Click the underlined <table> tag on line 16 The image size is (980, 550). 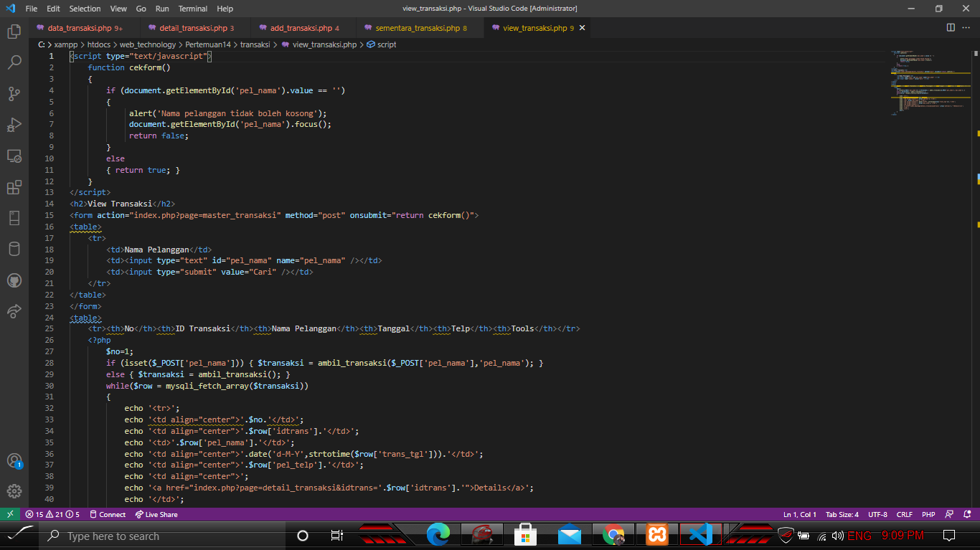(85, 227)
